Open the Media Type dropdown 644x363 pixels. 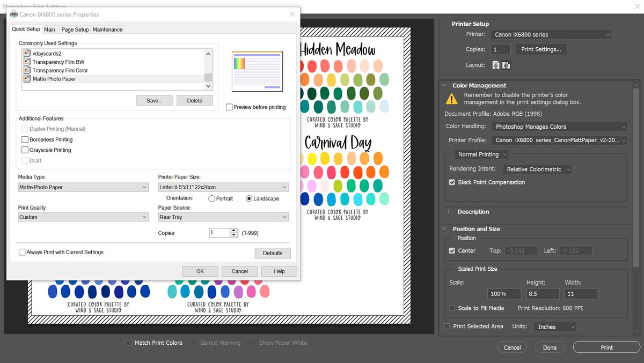pyautogui.click(x=83, y=187)
